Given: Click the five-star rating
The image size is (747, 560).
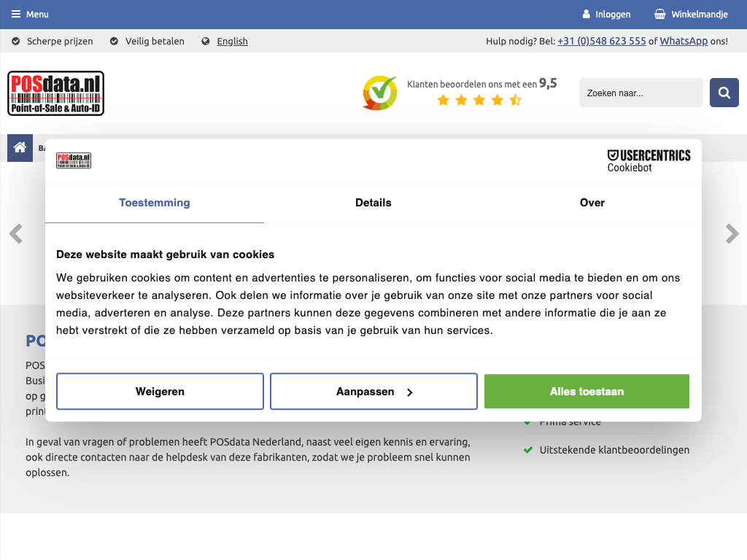Looking at the screenshot, I should coord(479,101).
